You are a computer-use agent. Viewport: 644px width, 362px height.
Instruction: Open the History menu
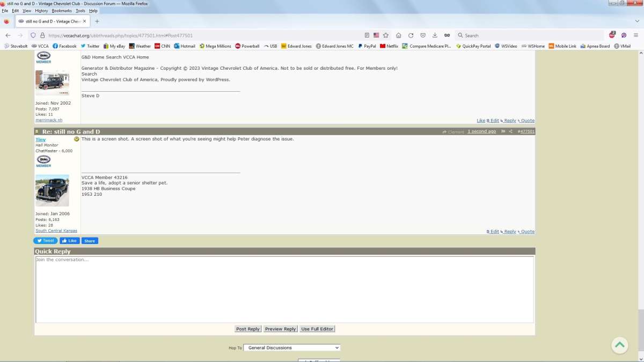[41, 11]
